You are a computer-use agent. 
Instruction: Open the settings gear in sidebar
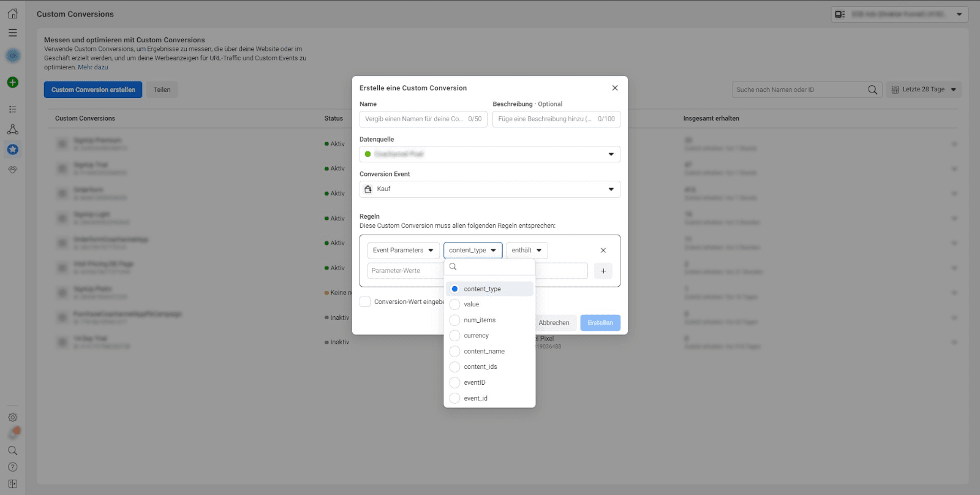pyautogui.click(x=12, y=417)
